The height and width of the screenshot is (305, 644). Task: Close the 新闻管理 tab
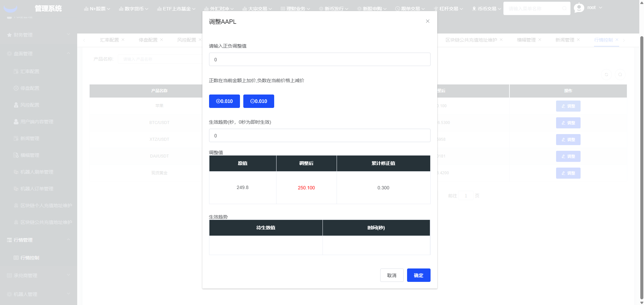point(578,40)
